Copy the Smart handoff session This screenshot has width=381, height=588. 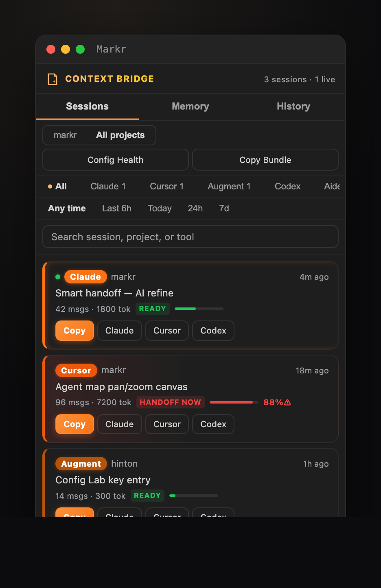(74, 331)
